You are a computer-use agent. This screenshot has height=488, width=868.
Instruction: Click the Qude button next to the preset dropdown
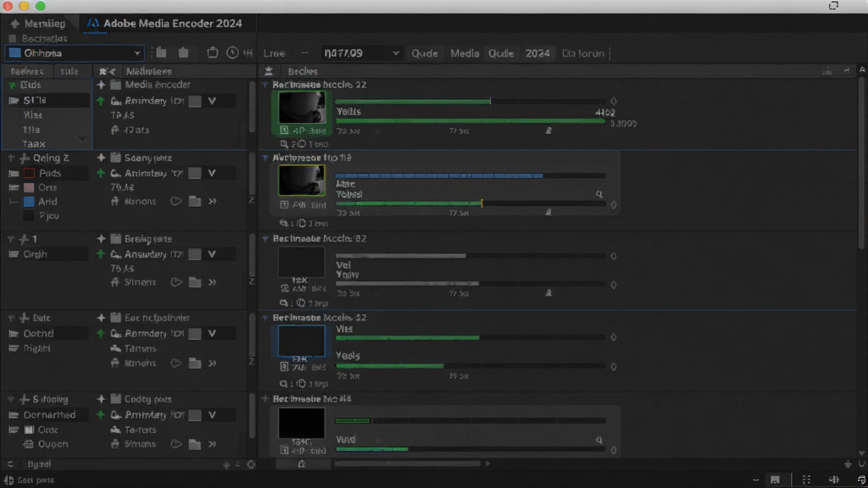[x=425, y=53]
